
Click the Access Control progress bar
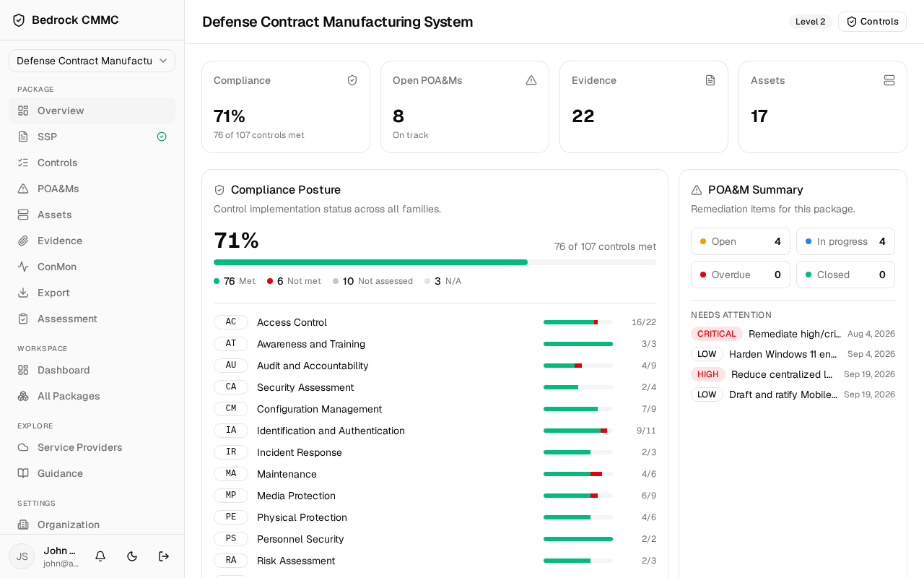coord(578,322)
